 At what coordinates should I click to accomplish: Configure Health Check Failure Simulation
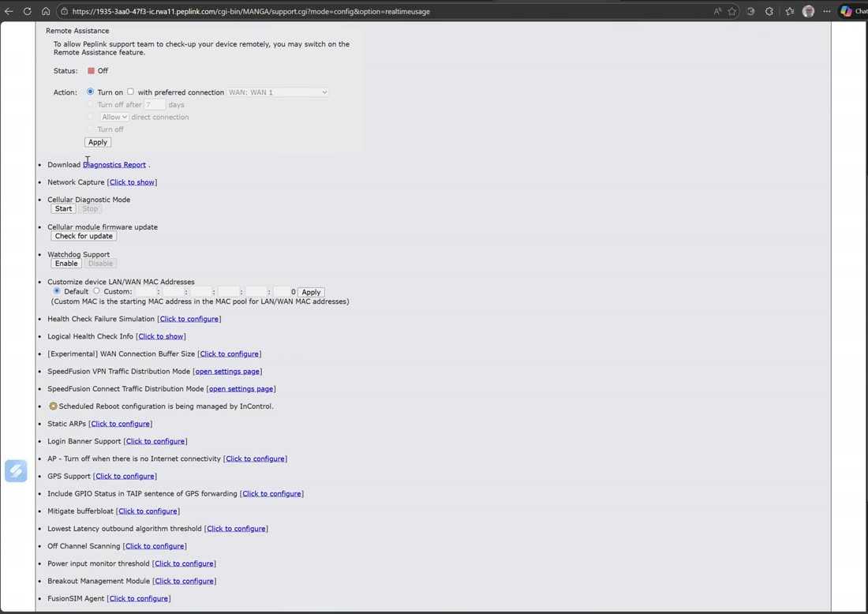[189, 319]
